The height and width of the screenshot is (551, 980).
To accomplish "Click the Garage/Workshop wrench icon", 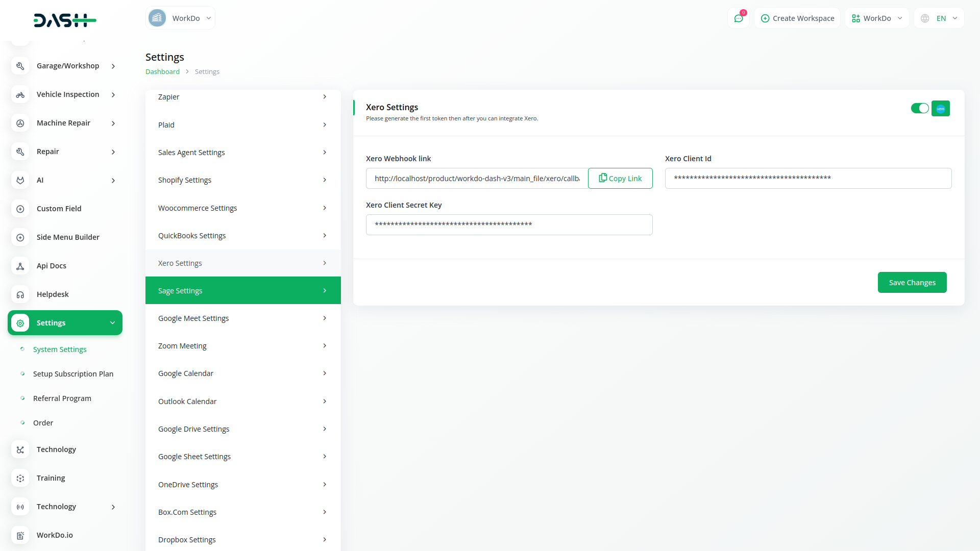I will (x=20, y=66).
